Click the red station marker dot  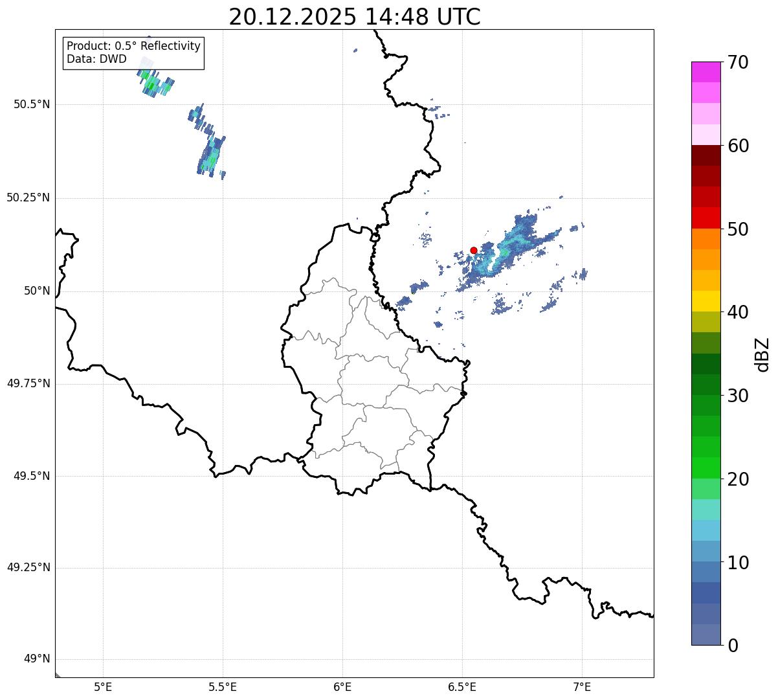tap(474, 250)
